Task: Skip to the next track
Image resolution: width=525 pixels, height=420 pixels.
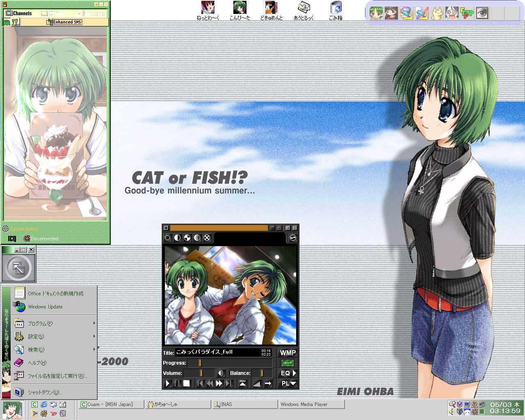Action: click(228, 383)
